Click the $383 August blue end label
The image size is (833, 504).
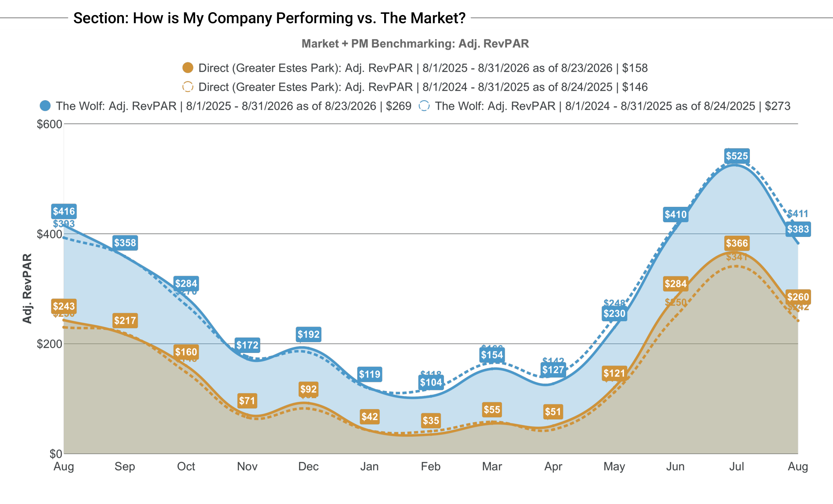pyautogui.click(x=798, y=229)
